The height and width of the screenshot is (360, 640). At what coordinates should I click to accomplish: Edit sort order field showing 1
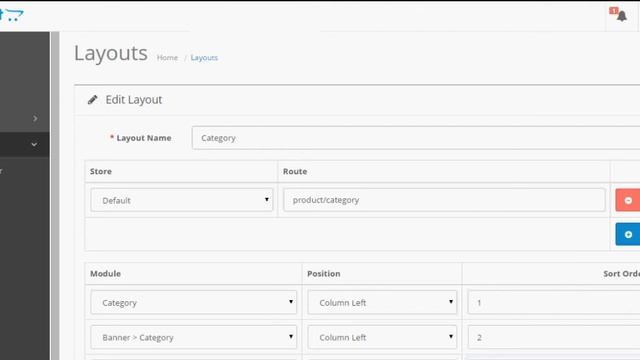click(x=554, y=302)
